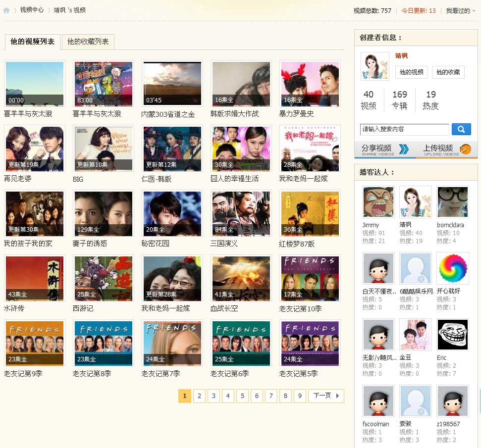Open 6酷酷娱乐网 default avatar

pos(415,268)
